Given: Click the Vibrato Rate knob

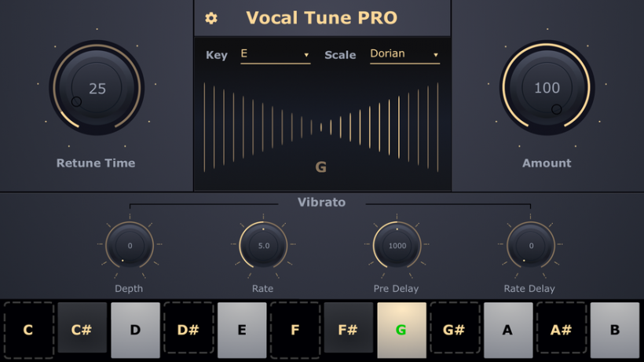Looking at the screenshot, I should [x=263, y=246].
